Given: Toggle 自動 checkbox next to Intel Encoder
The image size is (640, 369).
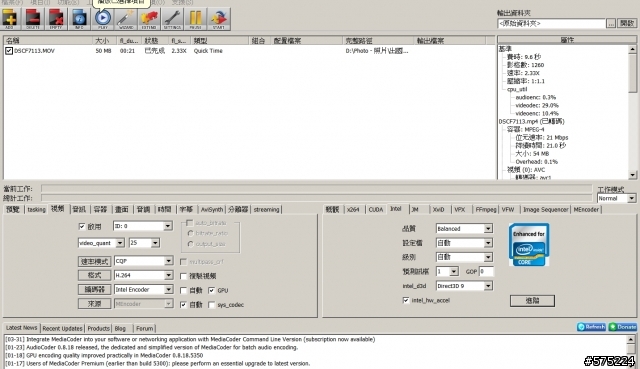Looking at the screenshot, I should coord(184,291).
